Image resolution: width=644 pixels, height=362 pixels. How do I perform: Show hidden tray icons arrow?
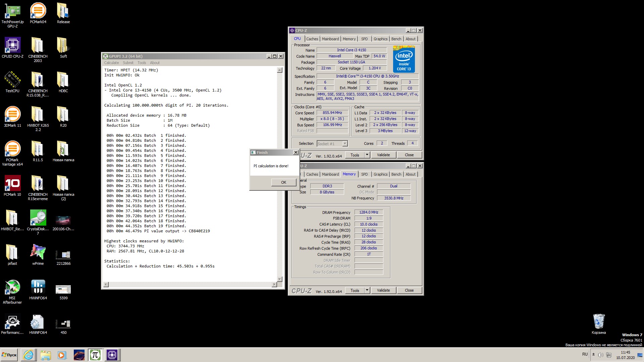(593, 355)
